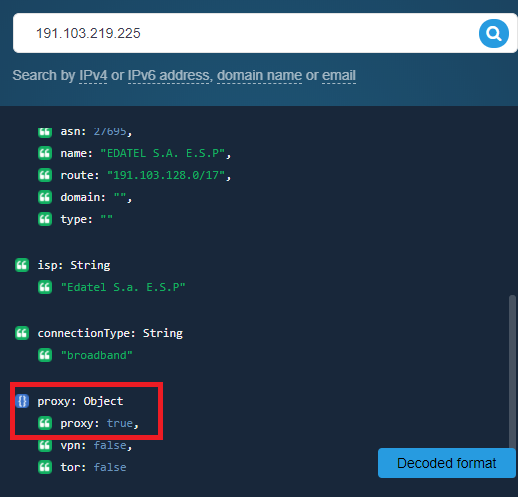Click the blue magnifier search button
The width and height of the screenshot is (518, 497).
(494, 33)
